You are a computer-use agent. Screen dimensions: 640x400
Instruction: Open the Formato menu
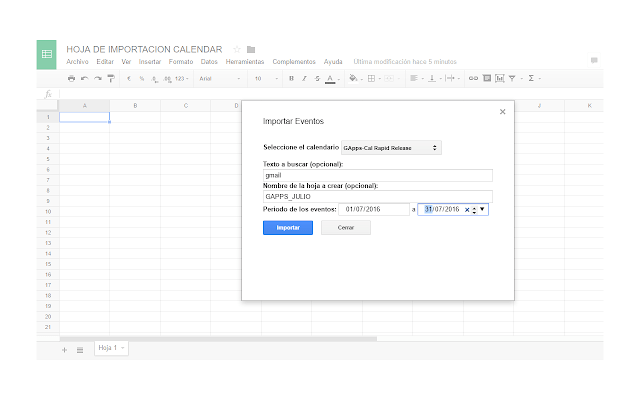pyautogui.click(x=181, y=62)
